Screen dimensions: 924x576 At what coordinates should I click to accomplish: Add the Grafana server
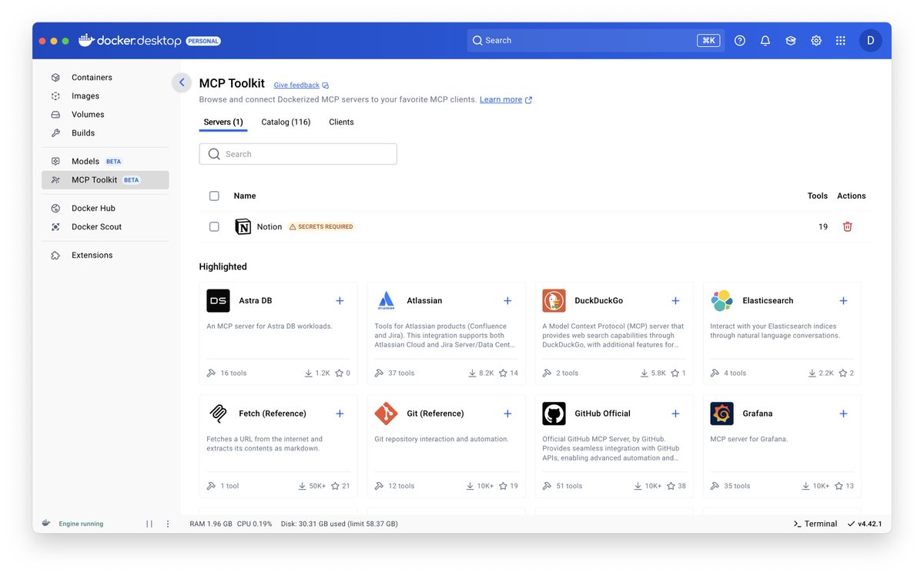point(843,414)
